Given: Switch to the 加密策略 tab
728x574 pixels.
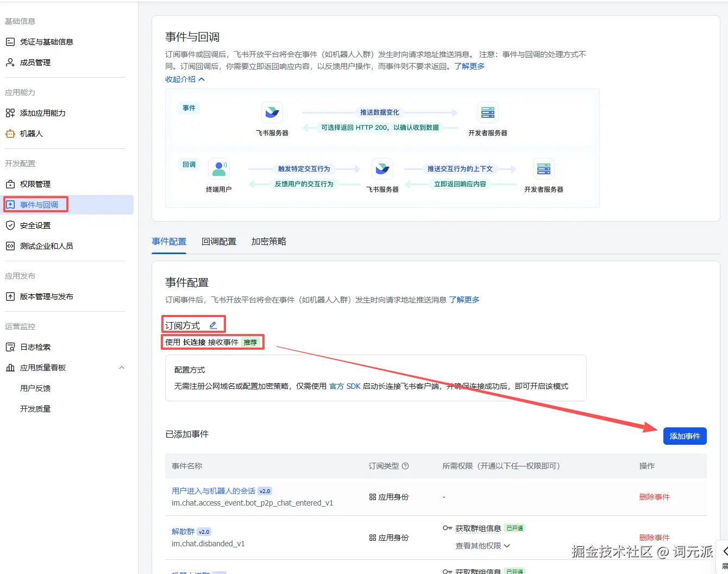Looking at the screenshot, I should click(269, 242).
